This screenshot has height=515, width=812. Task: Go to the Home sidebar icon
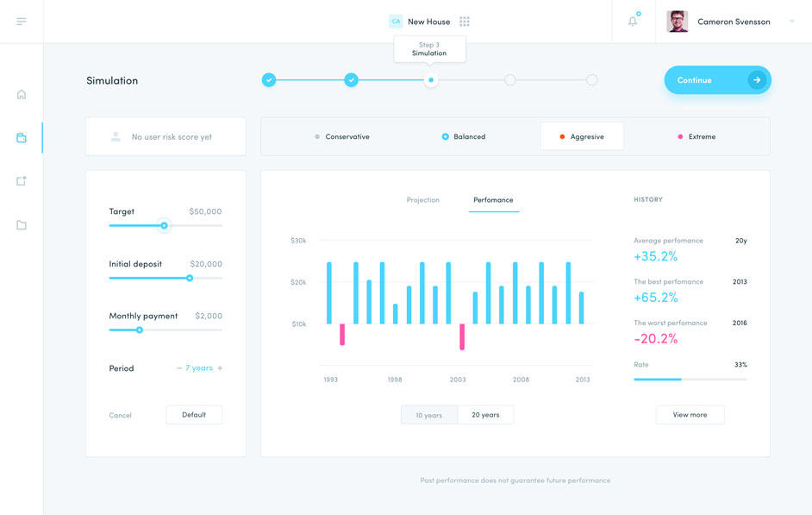[22, 95]
